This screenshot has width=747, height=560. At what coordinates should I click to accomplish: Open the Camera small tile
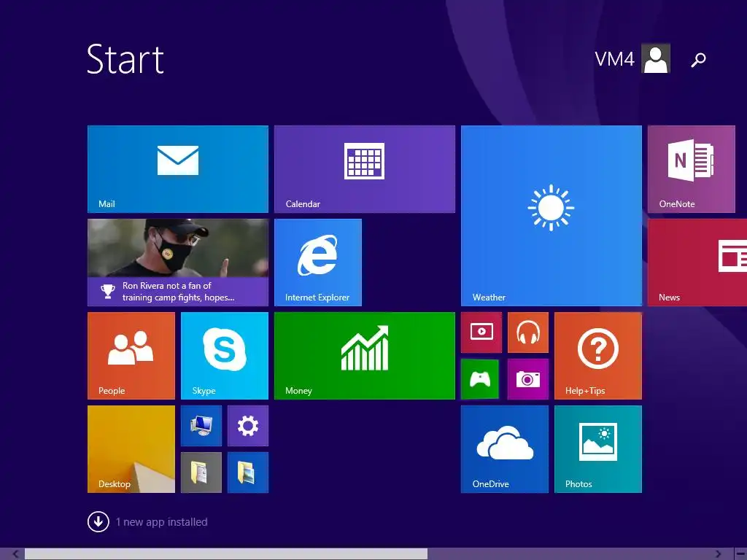[x=528, y=379]
